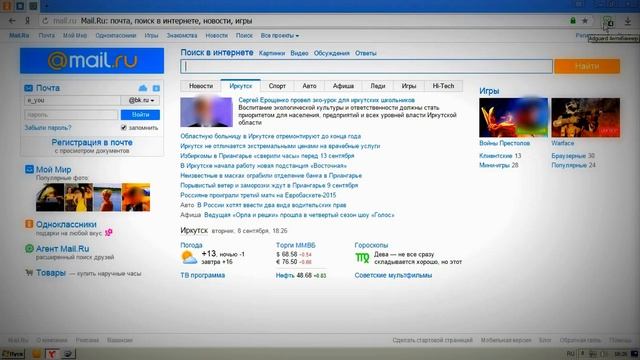Viewport: 640px width, 360px height.
Task: Click the Войти login button
Action: click(140, 115)
